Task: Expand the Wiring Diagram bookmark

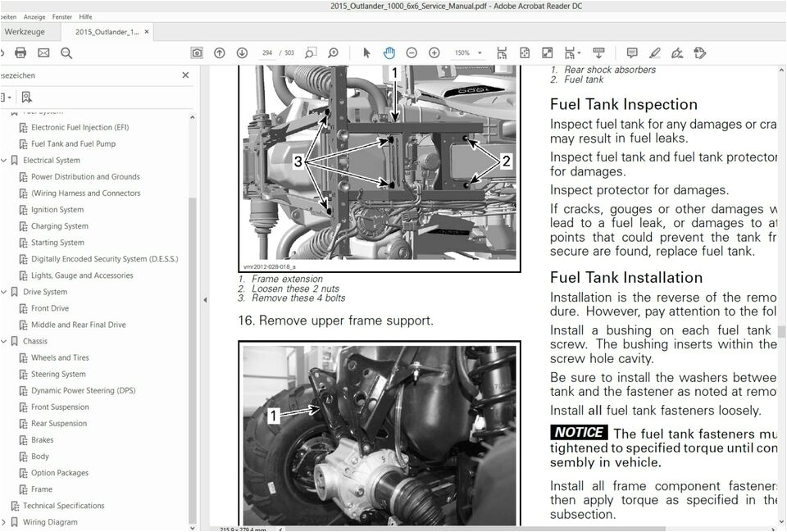Action: tap(4, 522)
